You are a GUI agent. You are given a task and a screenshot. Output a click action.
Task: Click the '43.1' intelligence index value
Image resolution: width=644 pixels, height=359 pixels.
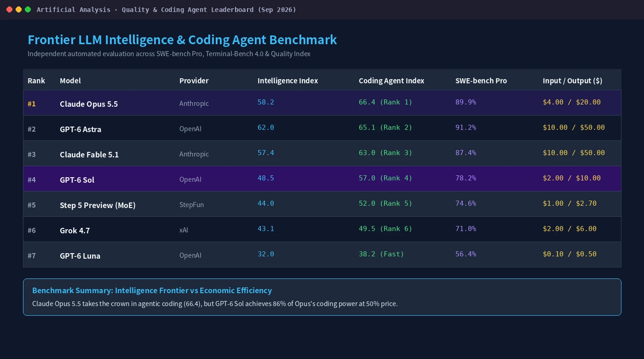pyautogui.click(x=266, y=229)
